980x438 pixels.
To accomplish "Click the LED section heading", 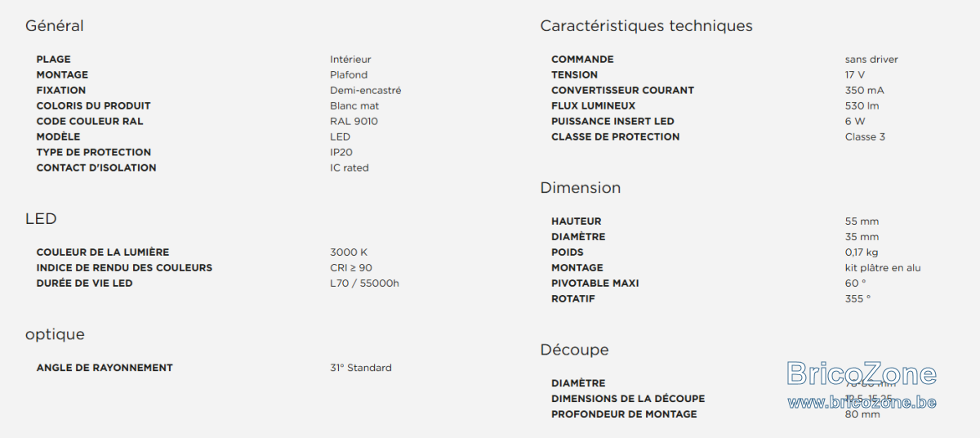I will pyautogui.click(x=41, y=219).
